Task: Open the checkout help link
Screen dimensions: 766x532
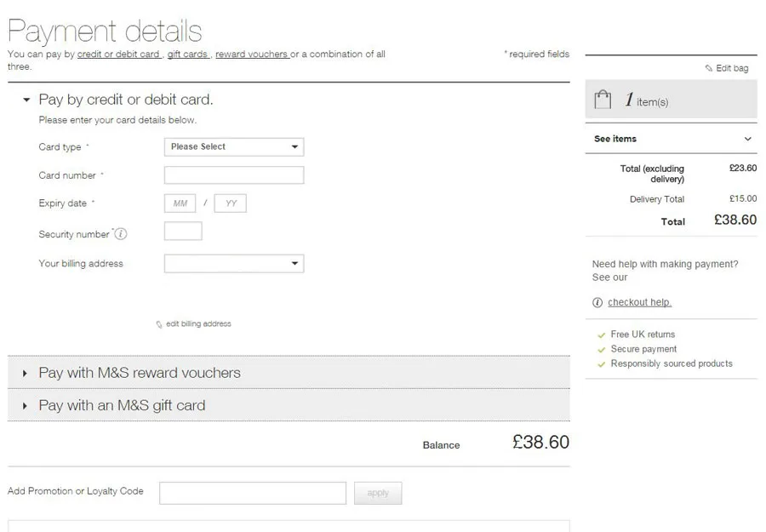Action: pyautogui.click(x=639, y=302)
